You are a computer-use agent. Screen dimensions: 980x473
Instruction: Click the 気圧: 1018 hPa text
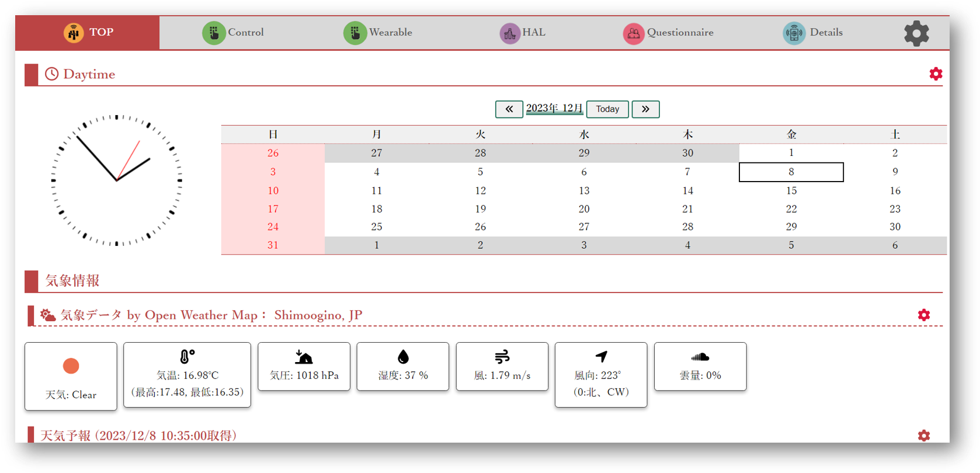pos(304,375)
